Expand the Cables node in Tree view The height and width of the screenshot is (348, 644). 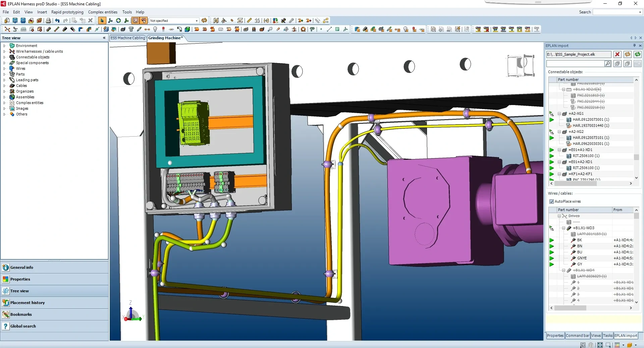[4, 86]
